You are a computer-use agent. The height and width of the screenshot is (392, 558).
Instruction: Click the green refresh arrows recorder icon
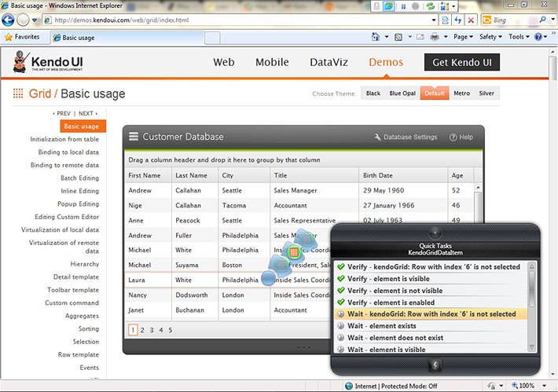click(x=431, y=6)
